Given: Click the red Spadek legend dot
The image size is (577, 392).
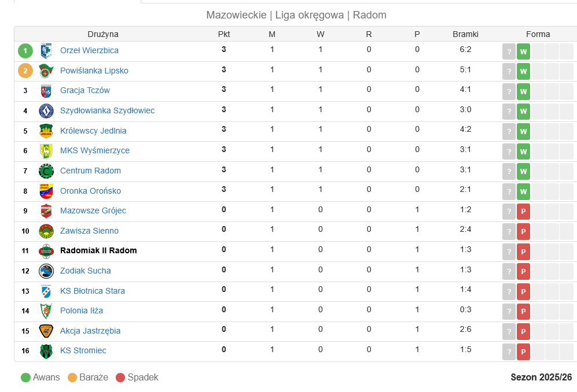Looking at the screenshot, I should click(120, 378).
